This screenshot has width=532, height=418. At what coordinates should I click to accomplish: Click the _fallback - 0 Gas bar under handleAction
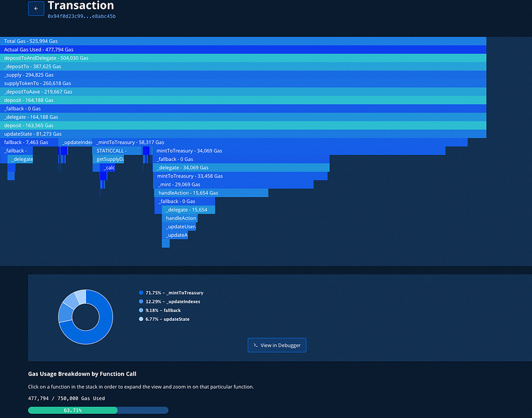pos(185,202)
